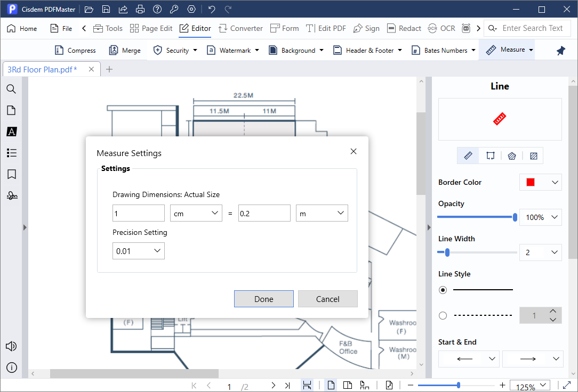Open the text annotation panel icon
The width and height of the screenshot is (578, 392).
pyautogui.click(x=11, y=132)
